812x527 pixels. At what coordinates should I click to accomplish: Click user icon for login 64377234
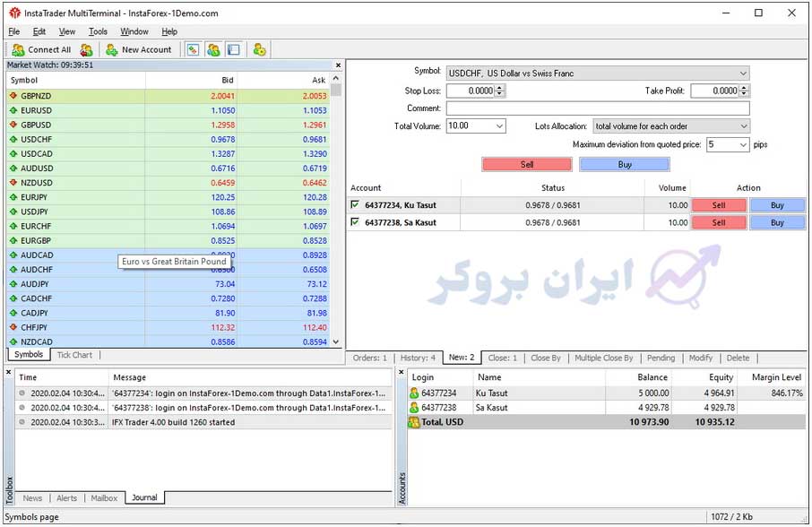(414, 393)
